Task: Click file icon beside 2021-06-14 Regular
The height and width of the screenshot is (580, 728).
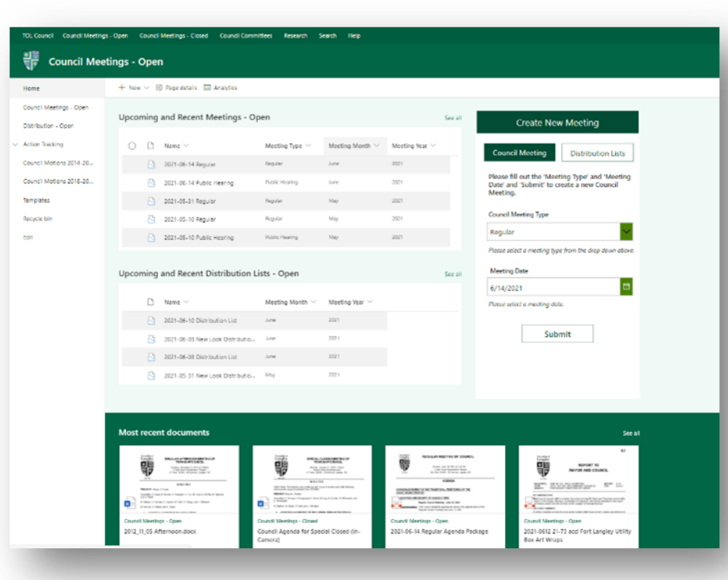Action: click(x=151, y=165)
